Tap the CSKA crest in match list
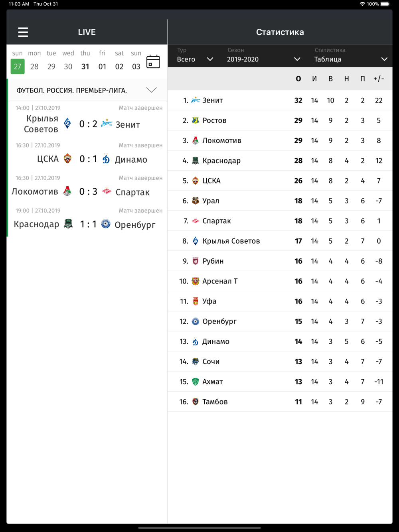This screenshot has width=399, height=532. pyautogui.click(x=68, y=159)
